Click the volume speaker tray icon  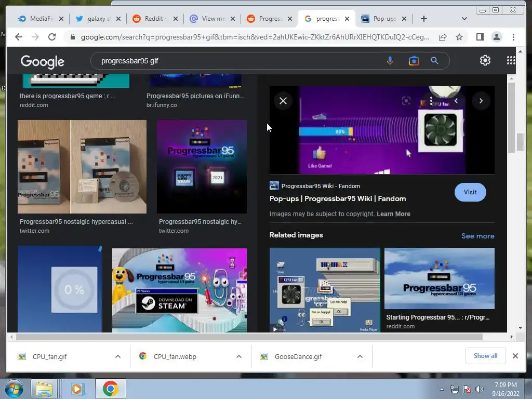tap(480, 389)
